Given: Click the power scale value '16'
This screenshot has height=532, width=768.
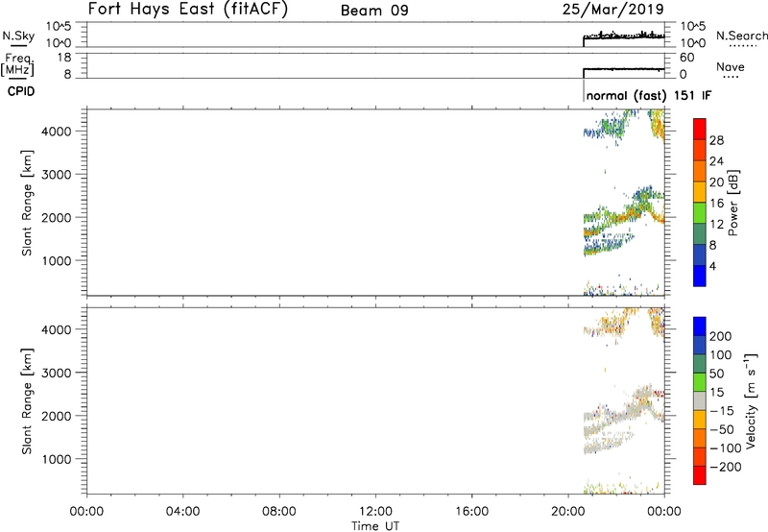Looking at the screenshot, I should (716, 204).
